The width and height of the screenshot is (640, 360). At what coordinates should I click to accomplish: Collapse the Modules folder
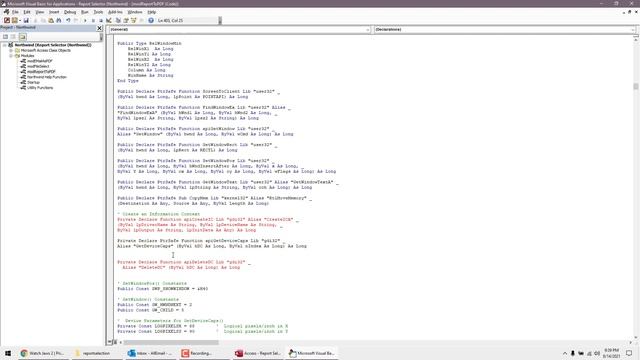[x=11, y=56]
